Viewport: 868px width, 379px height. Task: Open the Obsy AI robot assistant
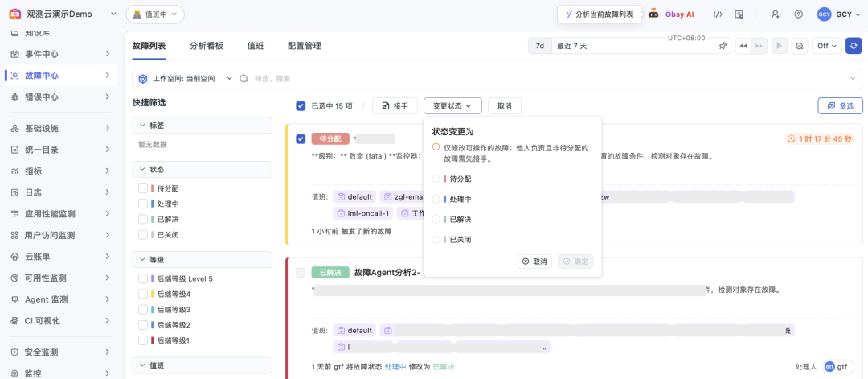tap(653, 14)
